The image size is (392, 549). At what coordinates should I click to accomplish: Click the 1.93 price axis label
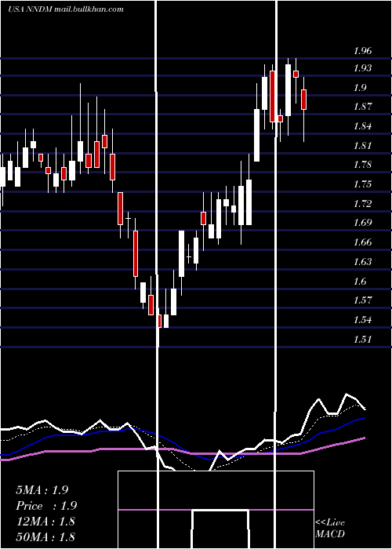tap(362, 68)
